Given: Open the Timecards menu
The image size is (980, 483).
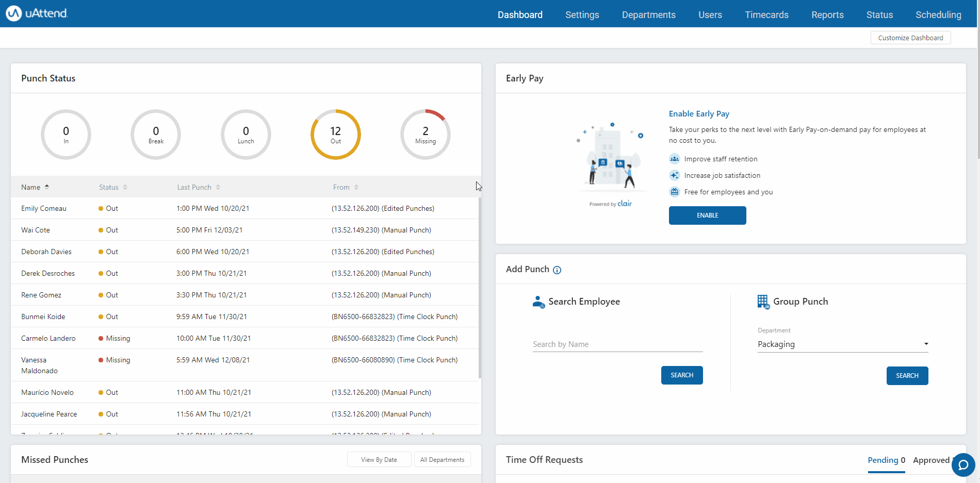Looking at the screenshot, I should 766,15.
